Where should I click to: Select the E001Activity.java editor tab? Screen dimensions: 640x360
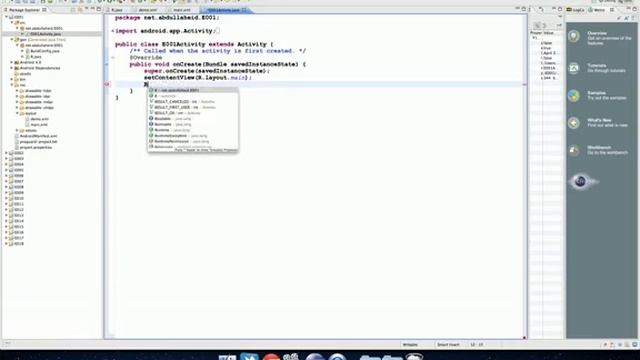227,10
